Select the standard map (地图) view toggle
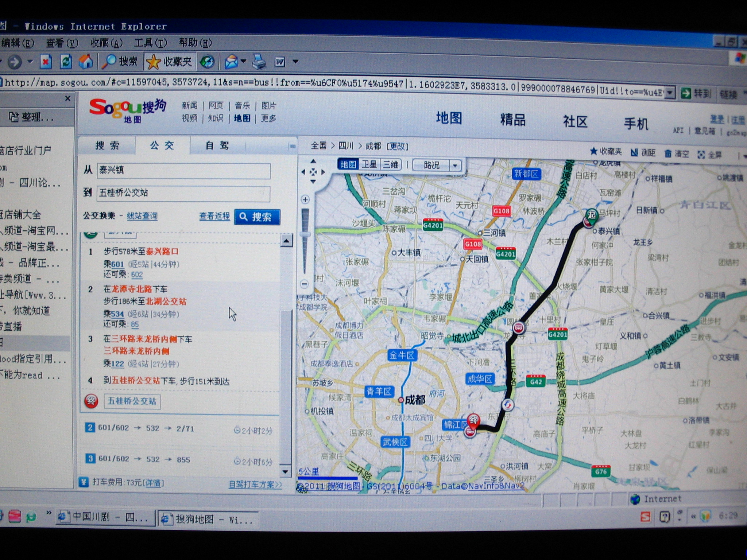The width and height of the screenshot is (747, 560). click(348, 165)
